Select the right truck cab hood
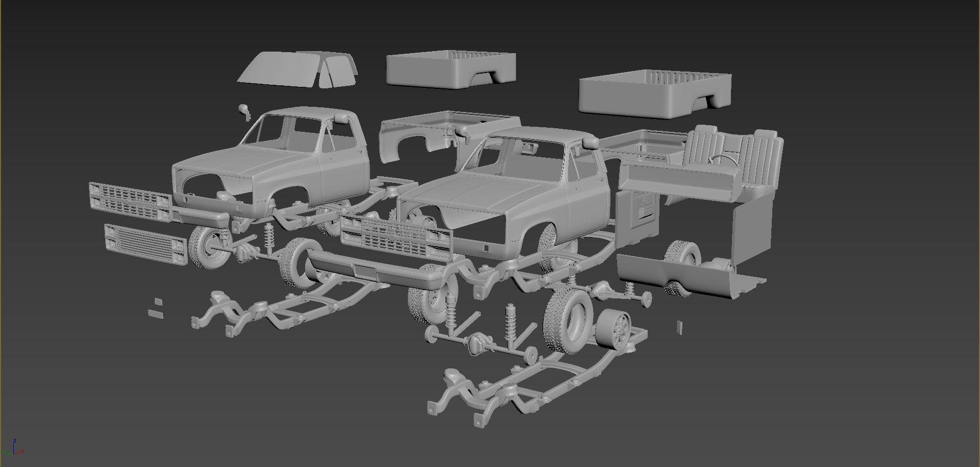 (459, 193)
